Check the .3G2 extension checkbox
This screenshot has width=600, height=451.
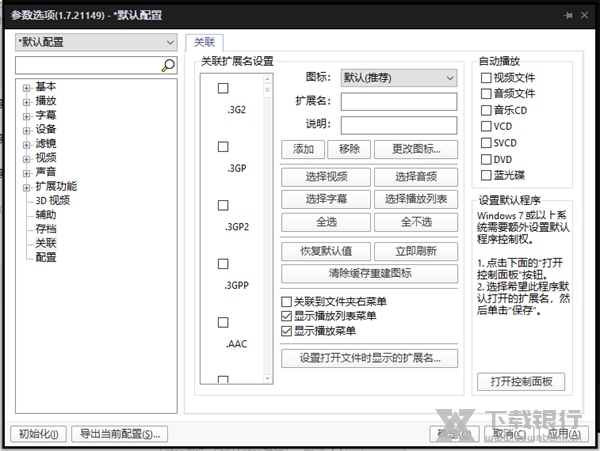coord(223,89)
